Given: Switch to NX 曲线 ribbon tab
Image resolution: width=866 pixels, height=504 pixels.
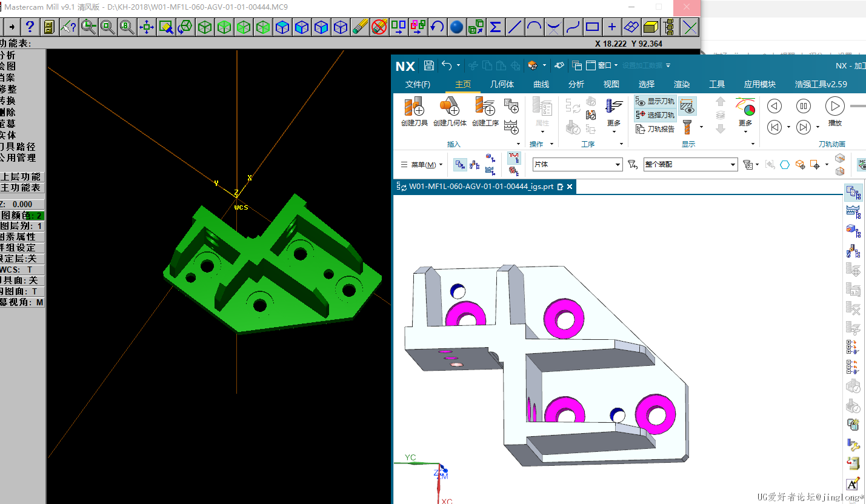Looking at the screenshot, I should 541,84.
